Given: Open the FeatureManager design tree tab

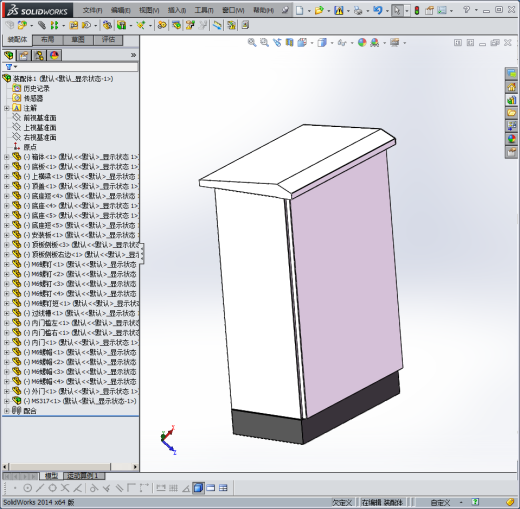Looking at the screenshot, I should [9, 55].
